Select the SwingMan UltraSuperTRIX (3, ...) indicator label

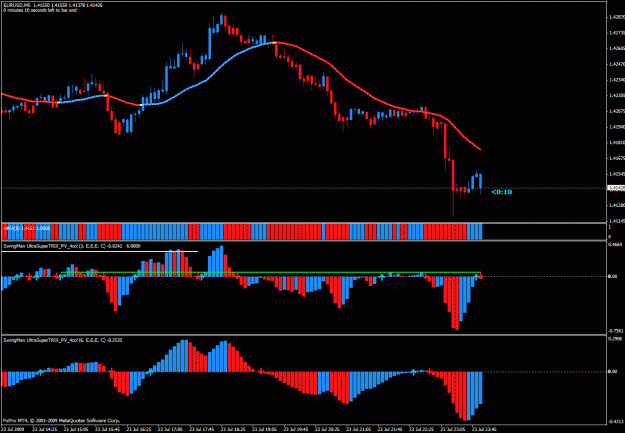pos(72,246)
